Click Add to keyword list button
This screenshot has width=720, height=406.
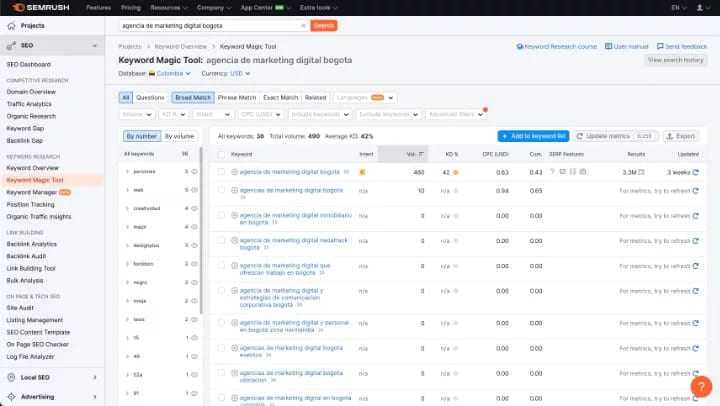533,136
